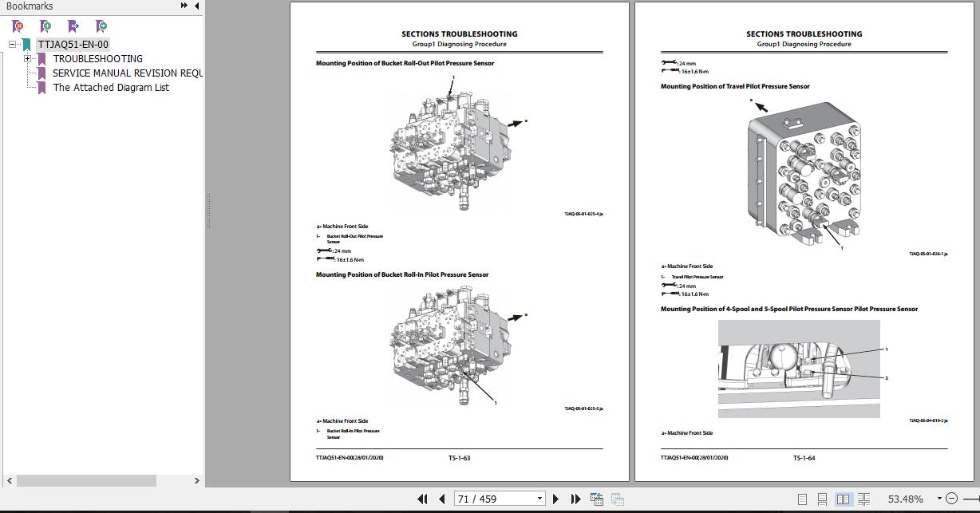Image resolution: width=980 pixels, height=513 pixels.
Task: Click the delete bookmark icon
Action: coord(18,26)
